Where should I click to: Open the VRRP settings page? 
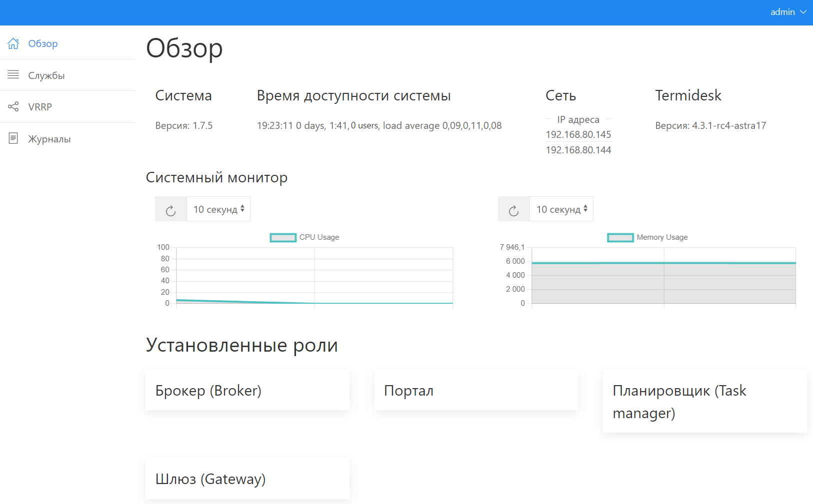click(40, 107)
